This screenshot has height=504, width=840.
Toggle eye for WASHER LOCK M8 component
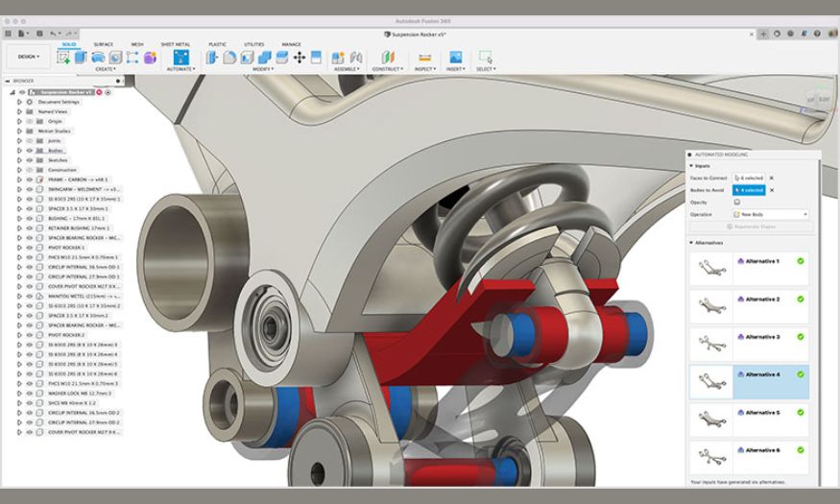click(x=30, y=394)
